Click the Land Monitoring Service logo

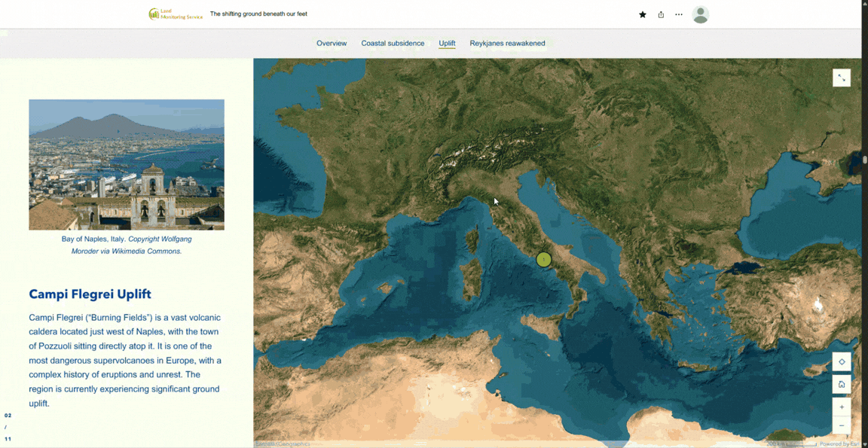click(176, 14)
